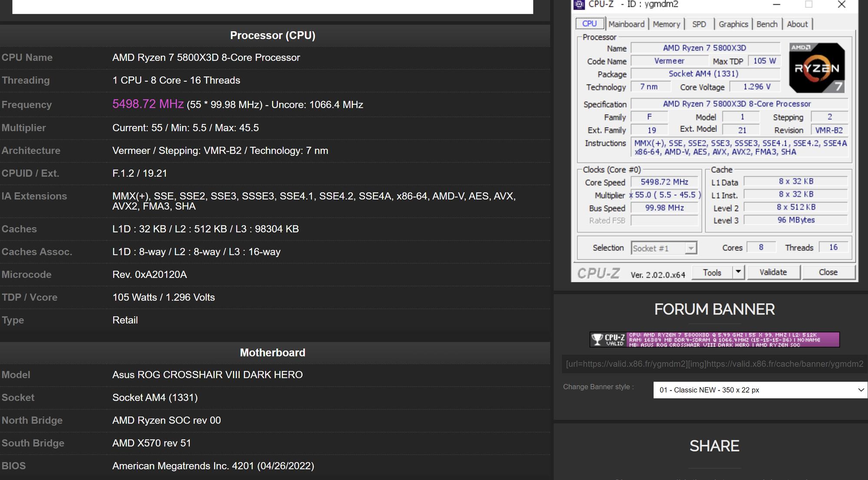Open the SPD tab
This screenshot has height=480, width=868.
[x=699, y=24]
